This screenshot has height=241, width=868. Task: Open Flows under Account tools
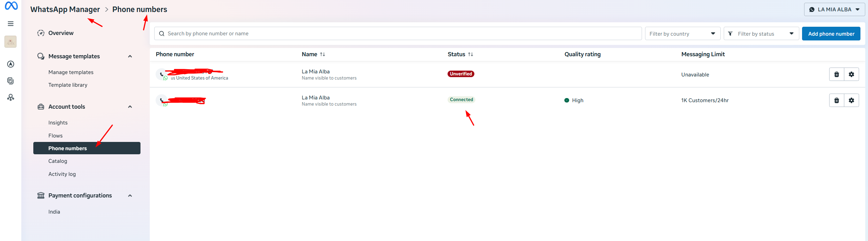point(55,136)
